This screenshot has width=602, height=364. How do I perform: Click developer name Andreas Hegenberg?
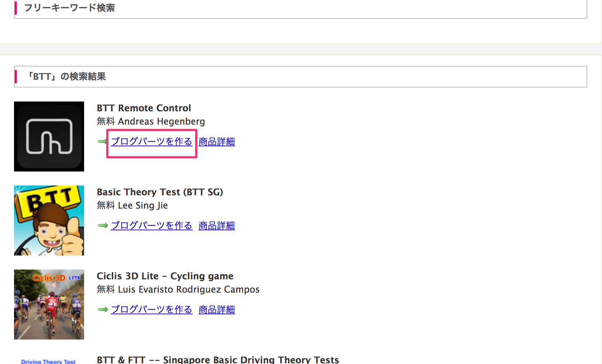(162, 121)
